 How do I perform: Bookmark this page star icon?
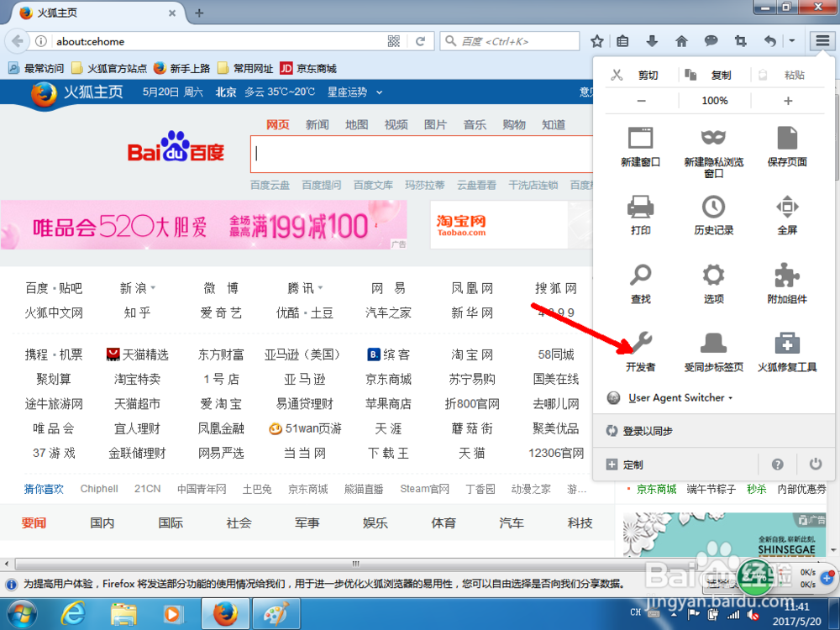point(596,40)
